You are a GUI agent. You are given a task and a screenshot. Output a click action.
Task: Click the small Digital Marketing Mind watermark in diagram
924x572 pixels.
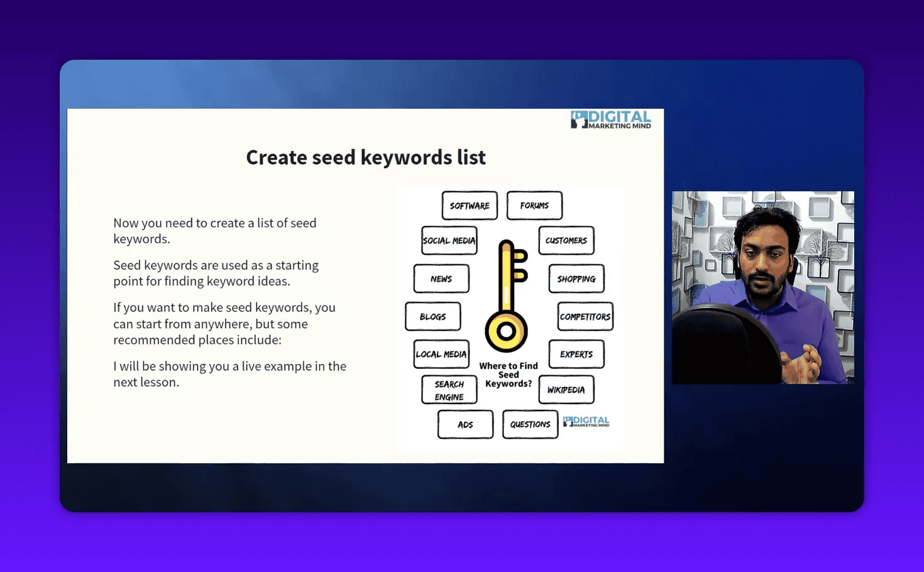click(586, 422)
